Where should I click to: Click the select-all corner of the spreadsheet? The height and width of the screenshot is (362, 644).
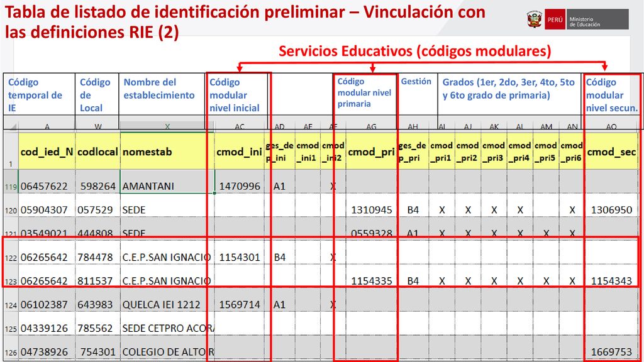(11, 126)
